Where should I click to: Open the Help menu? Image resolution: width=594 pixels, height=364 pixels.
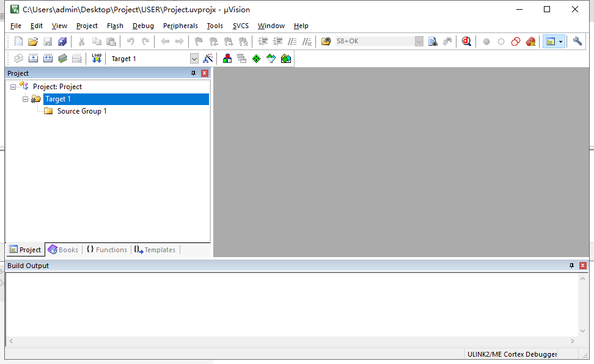click(x=301, y=26)
